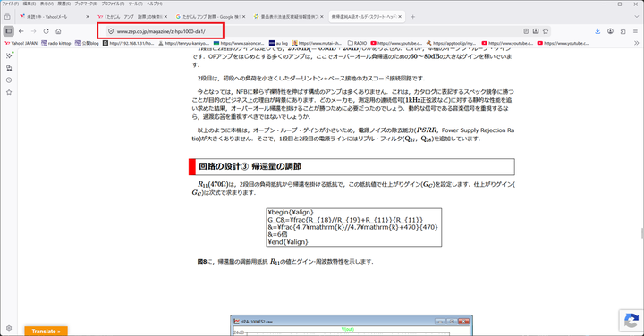The image size is (644, 336).
Task: Open sidebar settings via the gear icon
Action: 9,328
